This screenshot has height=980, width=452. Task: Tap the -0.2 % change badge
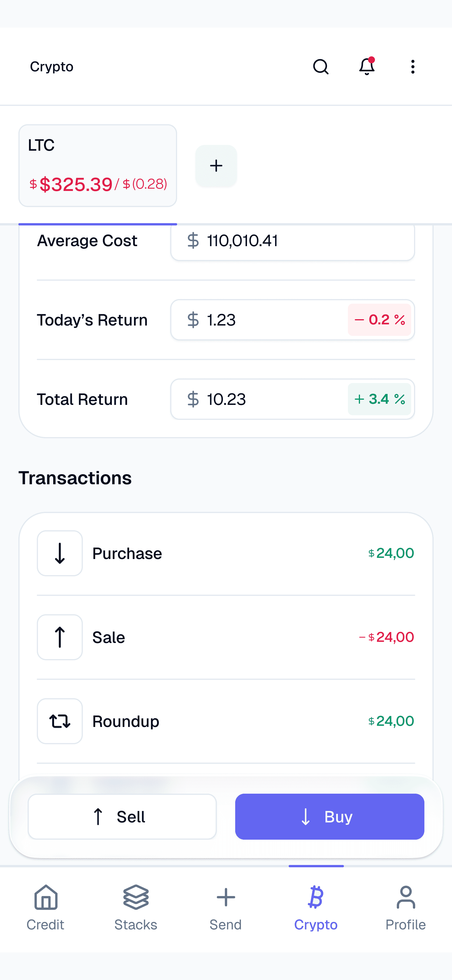[x=379, y=320]
